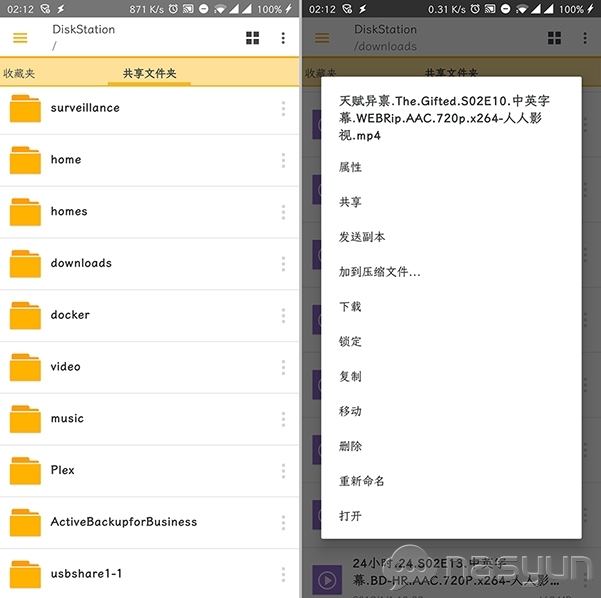
Task: Expand options for the home folder
Action: pos(283,160)
